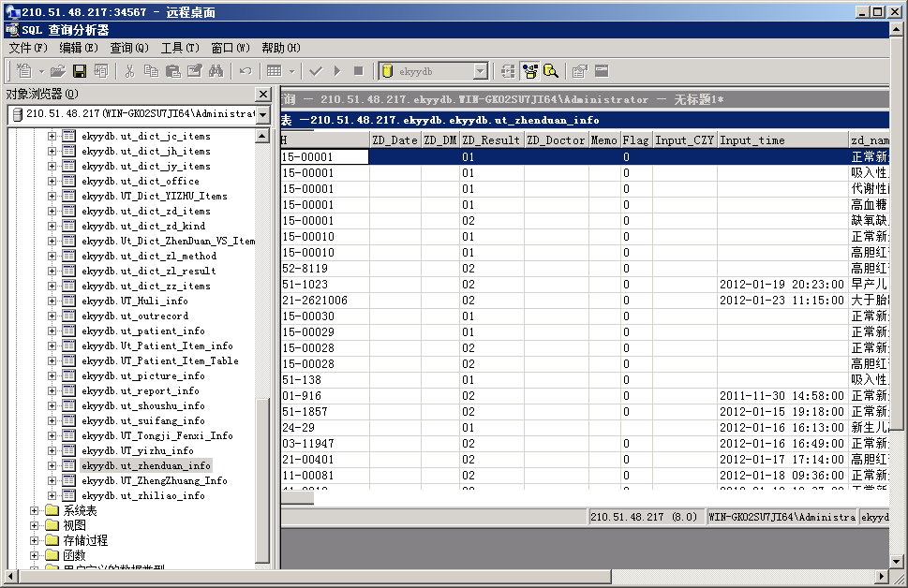Image resolution: width=908 pixels, height=588 pixels.
Task: Click the Load SQL Script folder icon
Action: (57, 71)
